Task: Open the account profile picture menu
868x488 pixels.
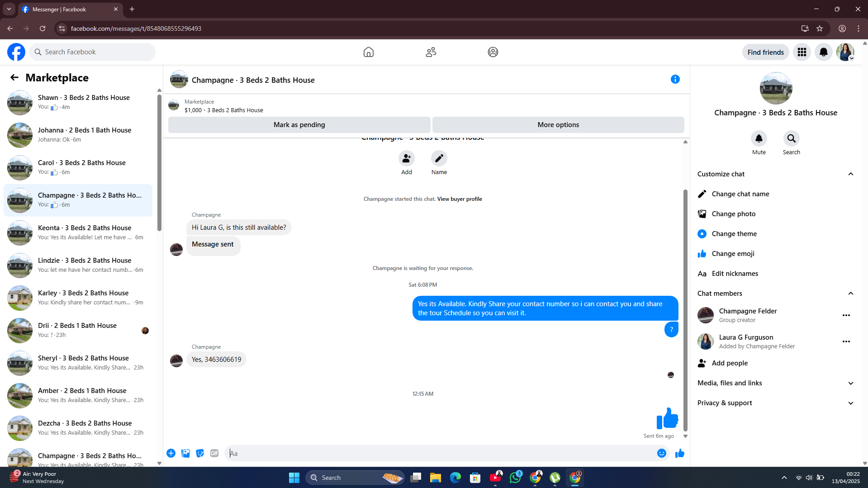Action: point(845,52)
